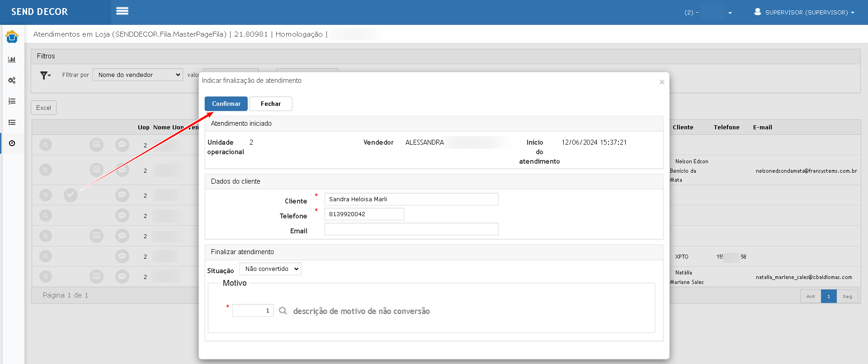Click email nelsonedsondamata@fransystems.com.br
This screenshot has height=364, width=868.
tap(807, 171)
